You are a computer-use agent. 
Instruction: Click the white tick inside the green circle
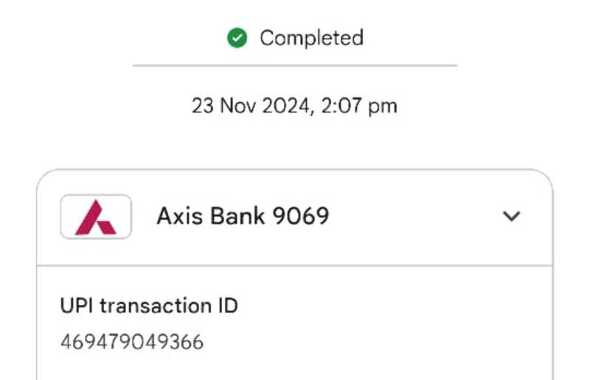237,38
